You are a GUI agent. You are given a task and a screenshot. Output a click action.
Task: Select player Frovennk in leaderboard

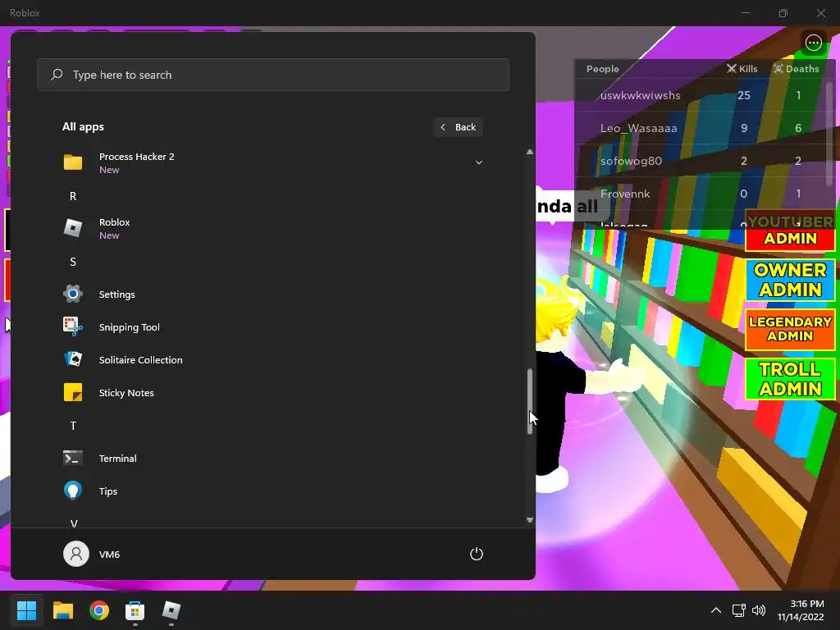point(625,194)
